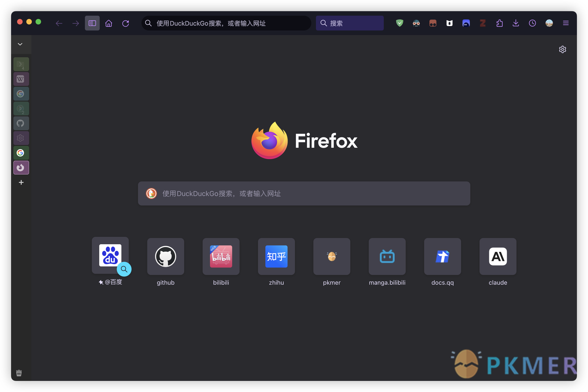
Task: Open the AdGuard green shield extension
Action: pos(400,23)
